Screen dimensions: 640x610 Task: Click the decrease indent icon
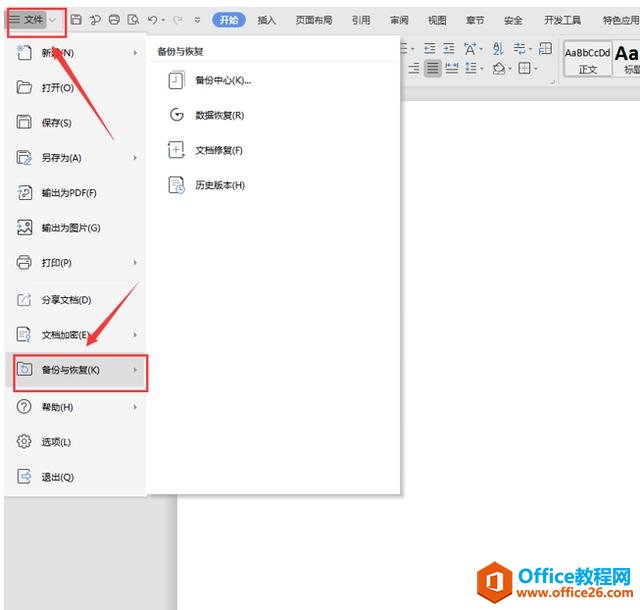429,49
